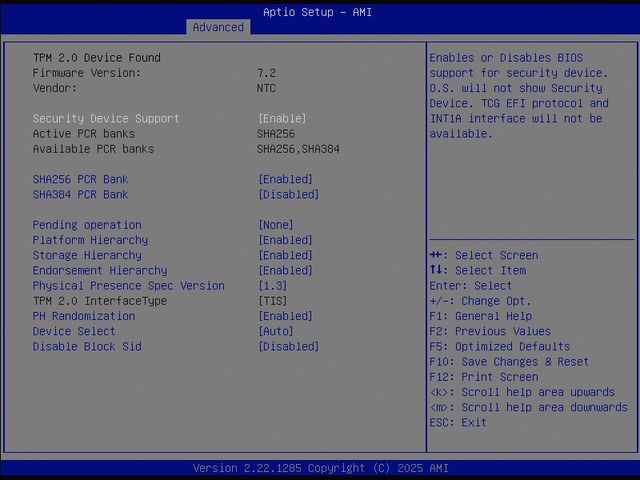Change Disable Block Sid [Disabled] value

click(289, 347)
